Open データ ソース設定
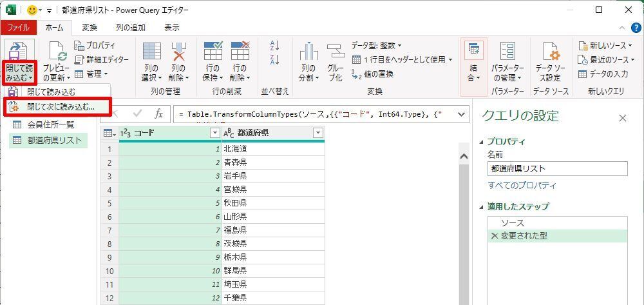This screenshot has height=305, width=644. 551,62
